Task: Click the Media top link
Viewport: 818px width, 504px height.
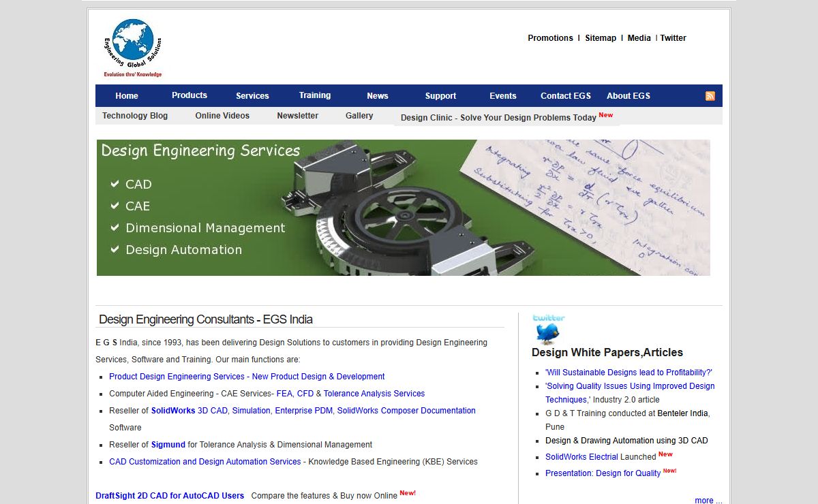Action: pyautogui.click(x=639, y=38)
